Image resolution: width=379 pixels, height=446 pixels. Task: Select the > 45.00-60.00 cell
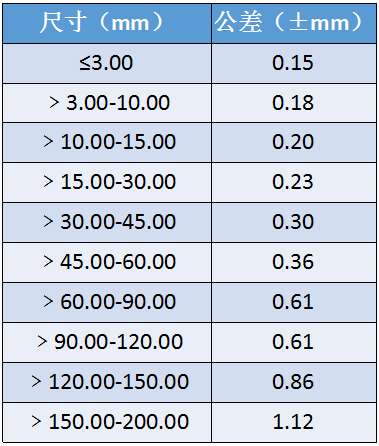[x=107, y=262]
